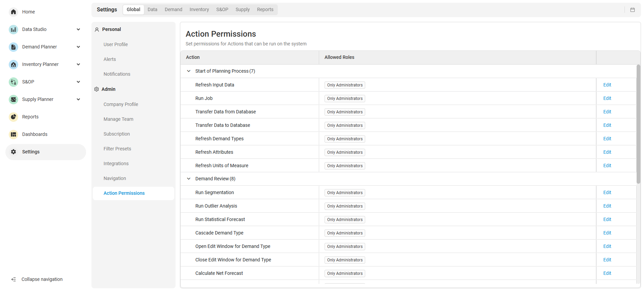Edit permissions for Run Job
This screenshot has height=292, width=644.
[607, 99]
